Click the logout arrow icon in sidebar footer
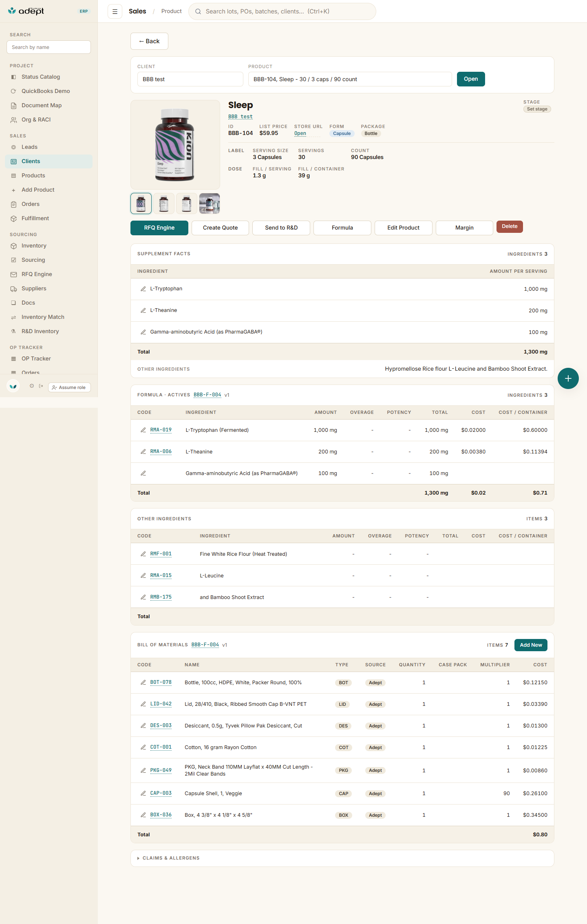Viewport: 587px width, 924px height. click(41, 386)
